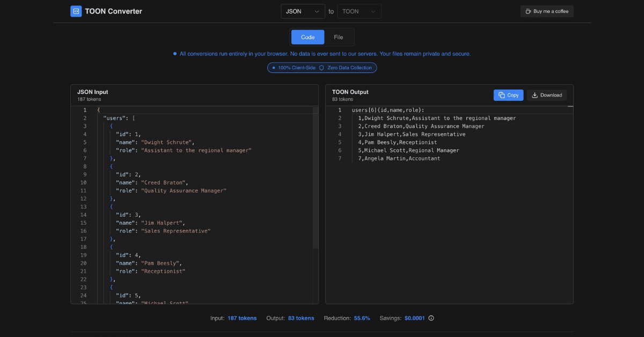Click the copy icon in TOON Output

501,95
